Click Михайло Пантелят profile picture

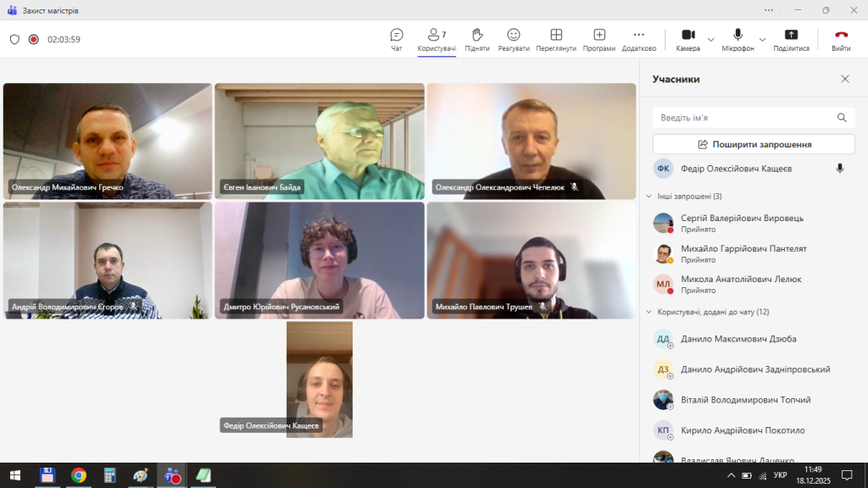(663, 253)
